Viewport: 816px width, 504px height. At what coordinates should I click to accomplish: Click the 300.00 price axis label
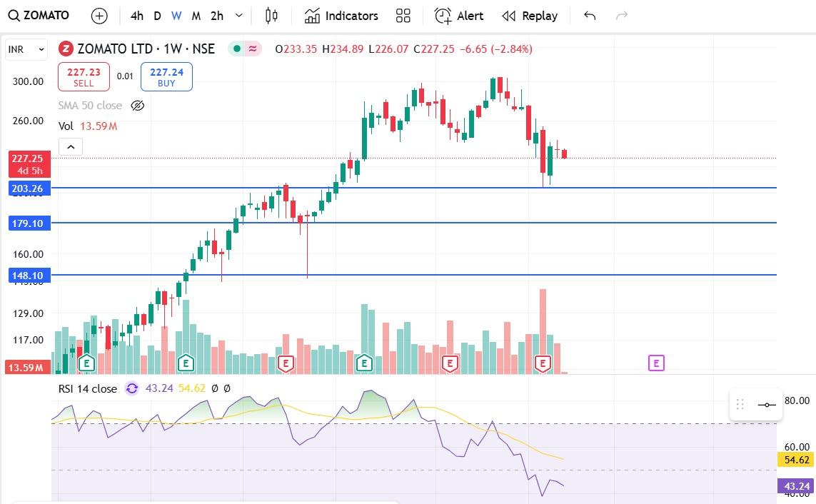tap(28, 81)
